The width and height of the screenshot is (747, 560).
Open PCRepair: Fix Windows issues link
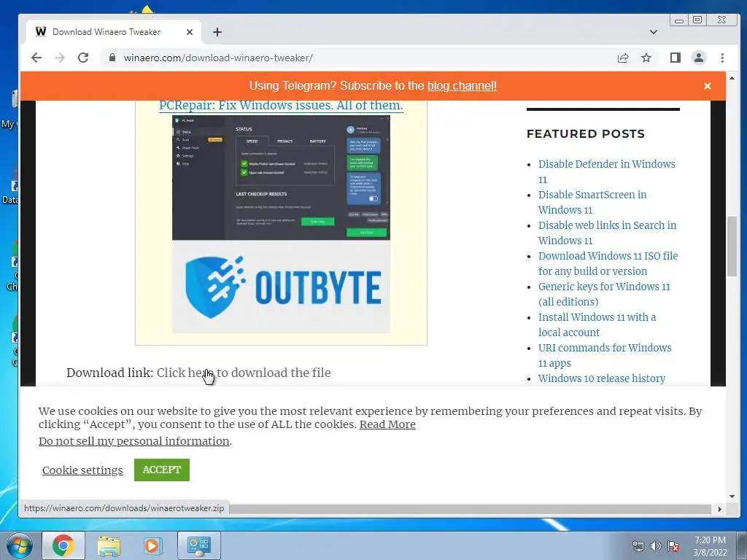click(281, 105)
